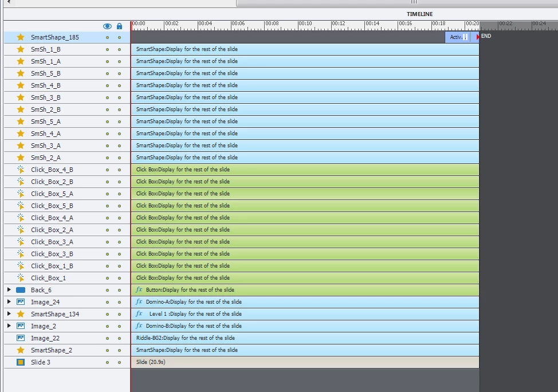558x392 pixels.
Task: Select the SmSh_2_B layer name
Action: pos(46,109)
